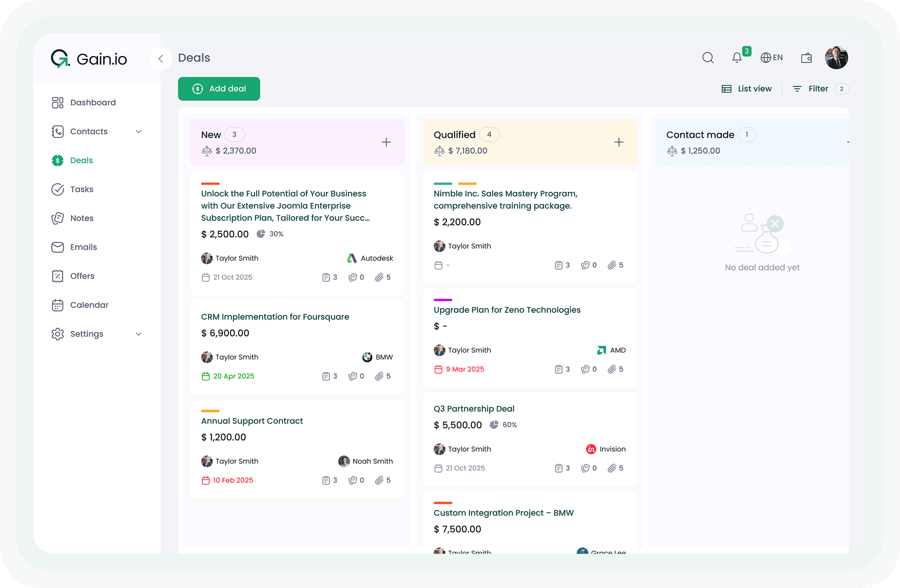This screenshot has width=900, height=588.
Task: Click the plus icon in New column
Action: click(386, 142)
